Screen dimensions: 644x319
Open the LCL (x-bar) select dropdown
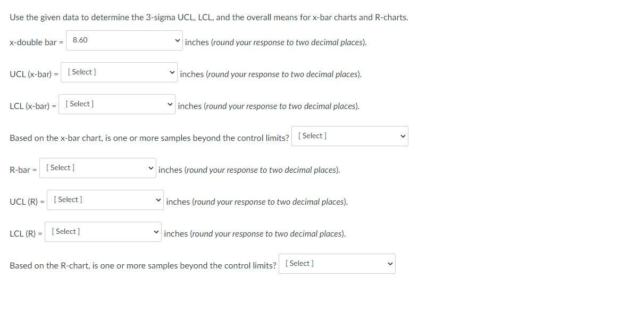(x=116, y=104)
